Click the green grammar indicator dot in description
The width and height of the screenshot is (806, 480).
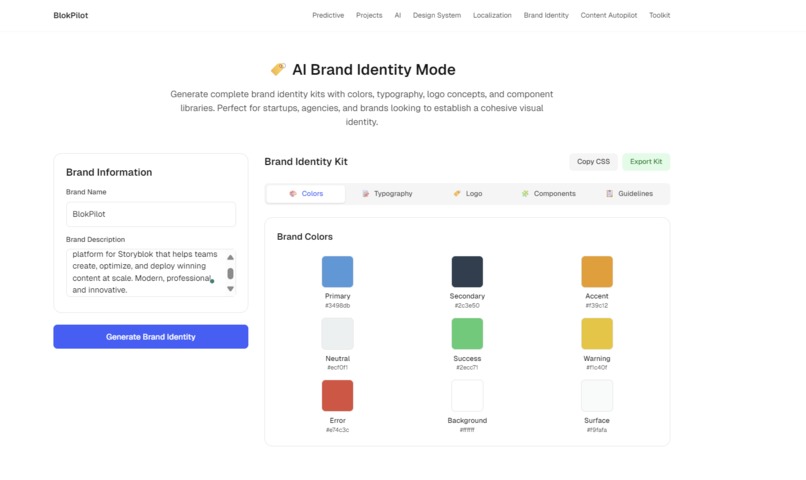coord(212,281)
